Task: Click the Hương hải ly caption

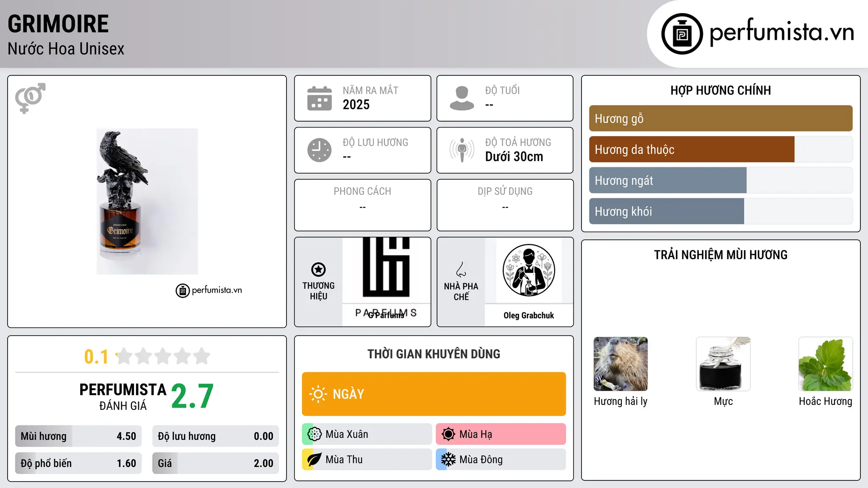Action: 620,401
